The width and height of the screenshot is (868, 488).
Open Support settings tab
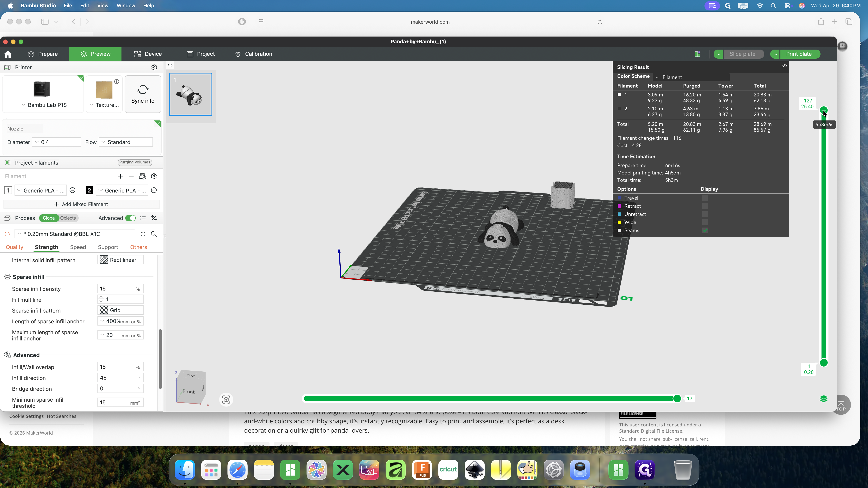pos(108,247)
